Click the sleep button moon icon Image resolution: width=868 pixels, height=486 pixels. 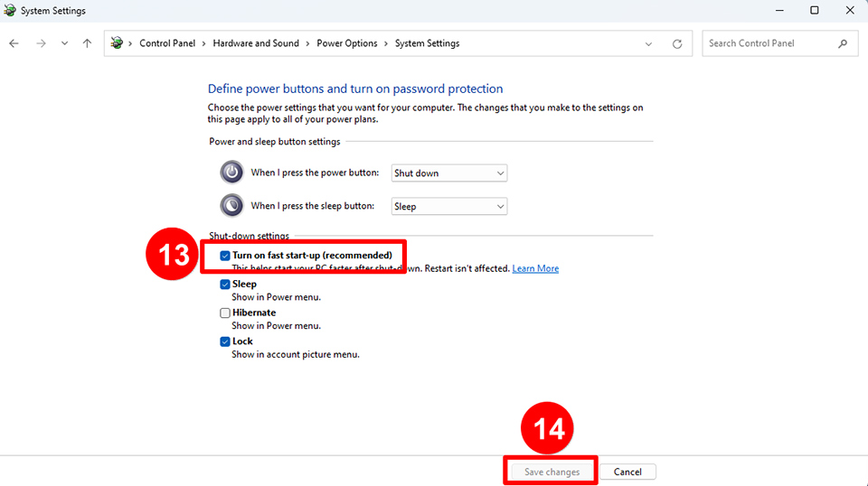232,205
